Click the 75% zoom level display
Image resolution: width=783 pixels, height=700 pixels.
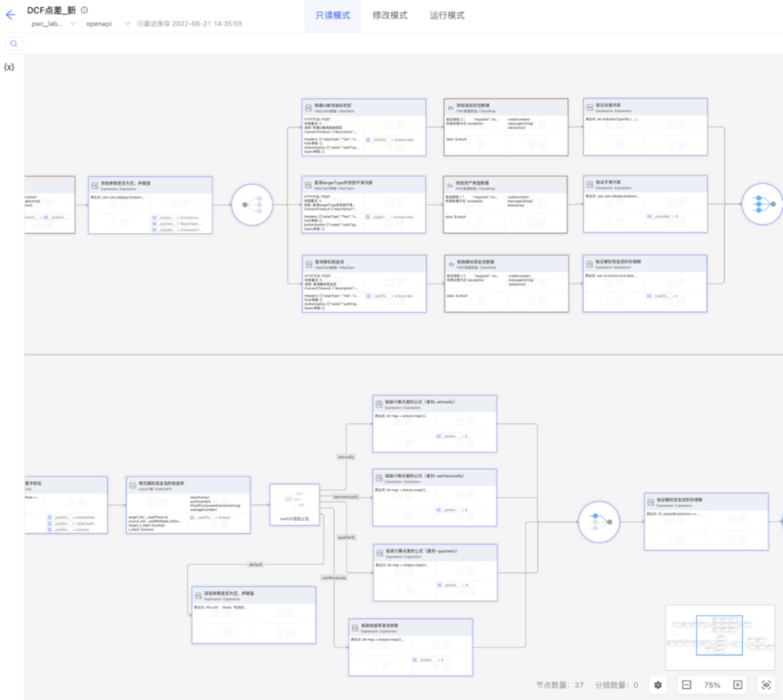tap(712, 685)
